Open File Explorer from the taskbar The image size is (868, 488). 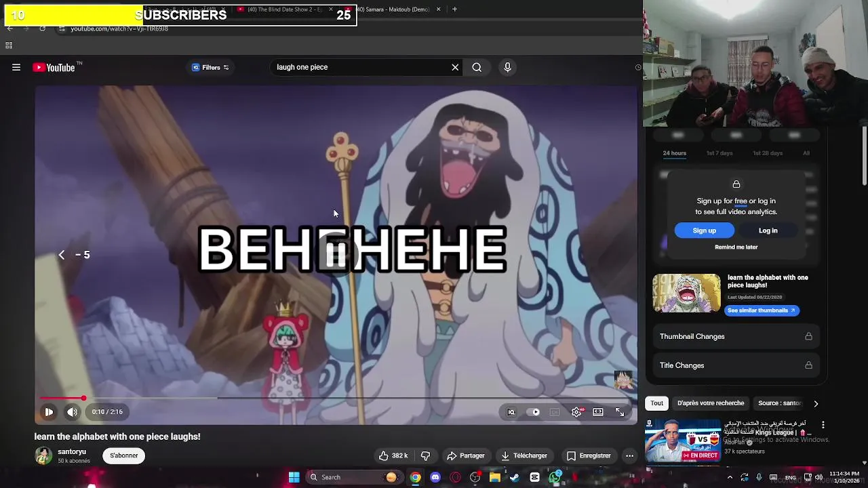pos(495,477)
